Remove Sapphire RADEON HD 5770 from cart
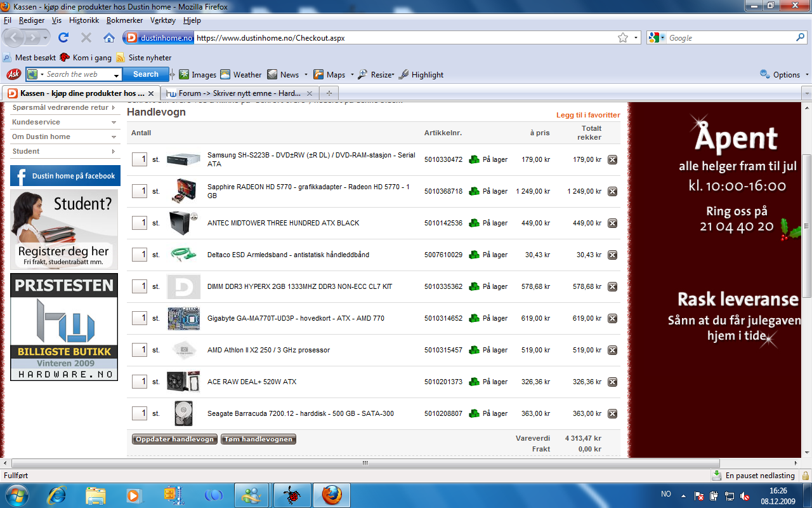Viewport: 812px width, 508px height. tap(612, 191)
